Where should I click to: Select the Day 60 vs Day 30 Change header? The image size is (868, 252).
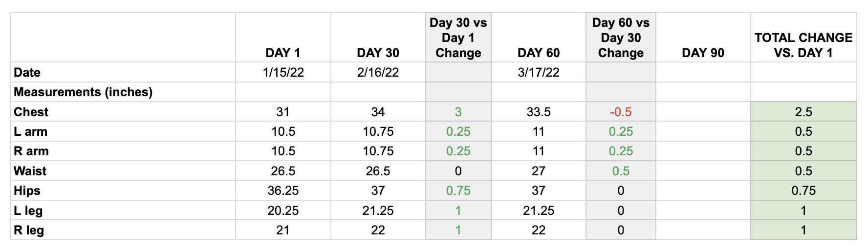click(x=621, y=37)
